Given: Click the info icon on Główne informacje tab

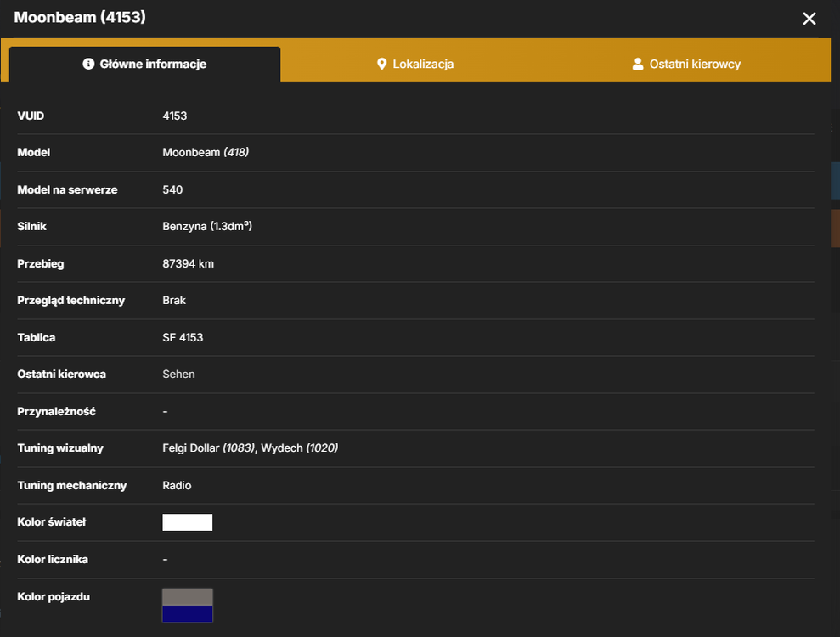Looking at the screenshot, I should tap(88, 64).
